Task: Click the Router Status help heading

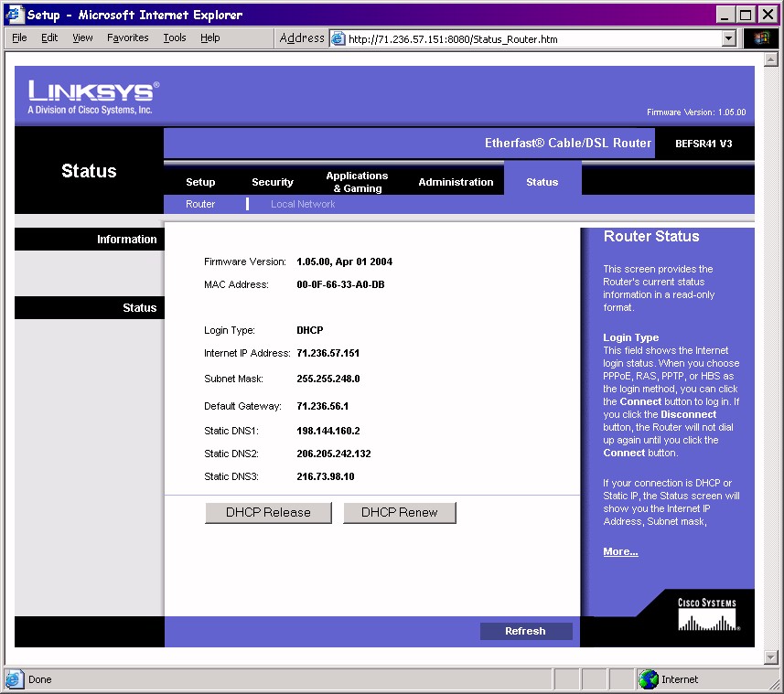Action: 651,236
